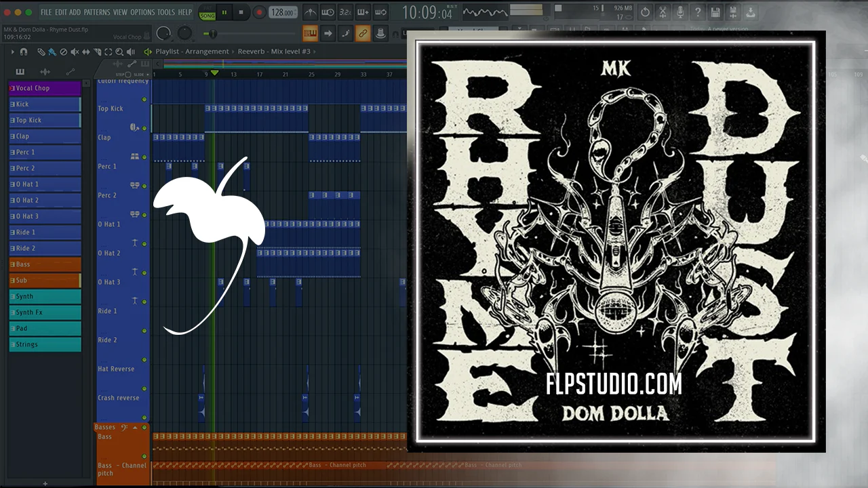Viewport: 868px width, 488px height.
Task: Select the playlist slice tool
Action: [x=97, y=52]
